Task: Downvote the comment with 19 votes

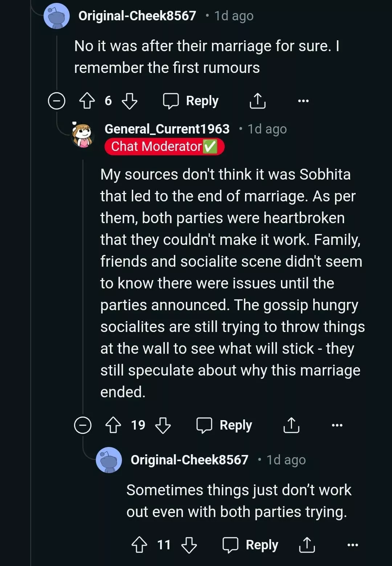Action: pyautogui.click(x=163, y=425)
